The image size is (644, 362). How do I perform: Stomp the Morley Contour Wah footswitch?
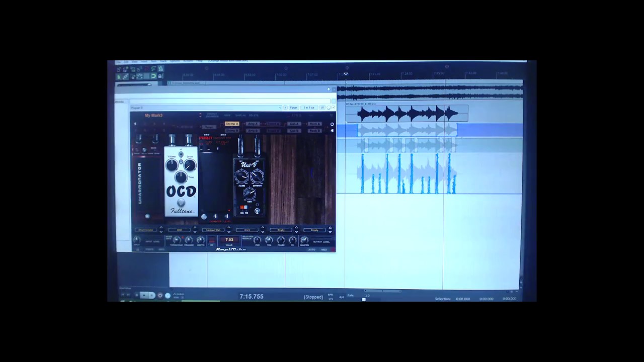tap(204, 217)
